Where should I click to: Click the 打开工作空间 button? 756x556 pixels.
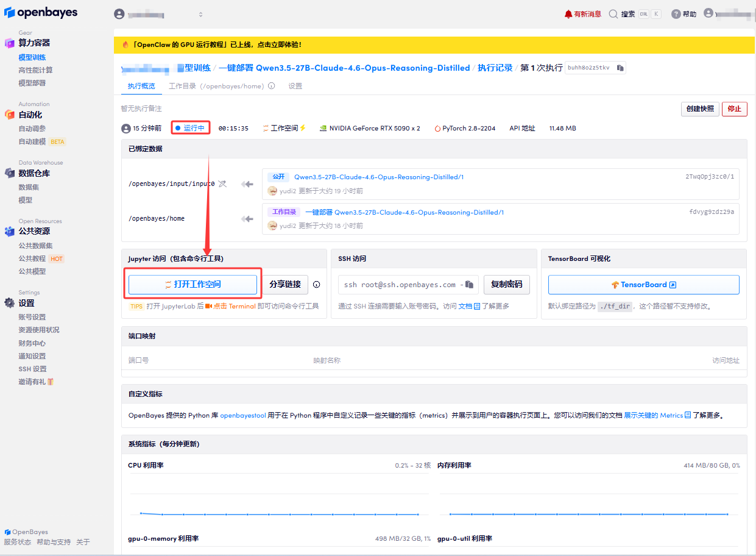[193, 285]
